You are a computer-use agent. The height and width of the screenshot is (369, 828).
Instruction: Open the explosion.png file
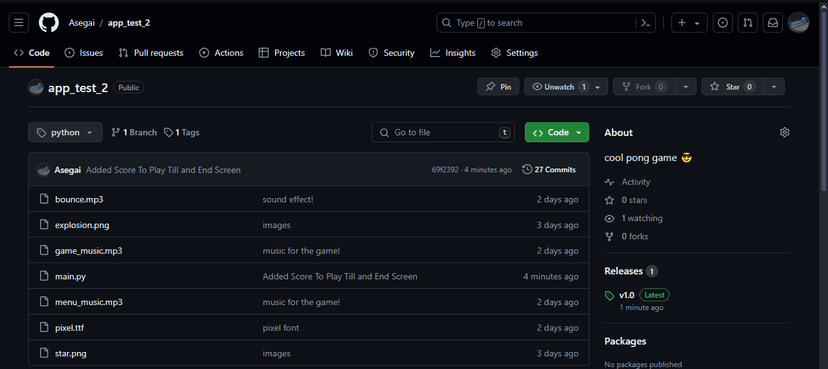82,225
